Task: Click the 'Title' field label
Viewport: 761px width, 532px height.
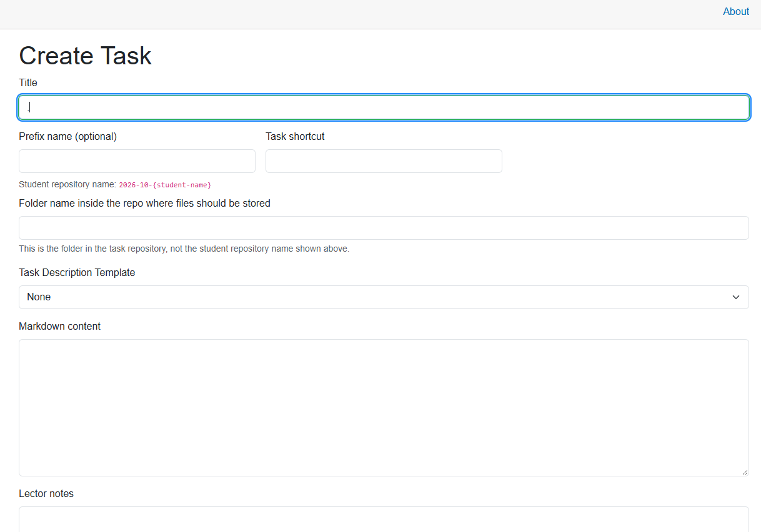Action: 28,82
